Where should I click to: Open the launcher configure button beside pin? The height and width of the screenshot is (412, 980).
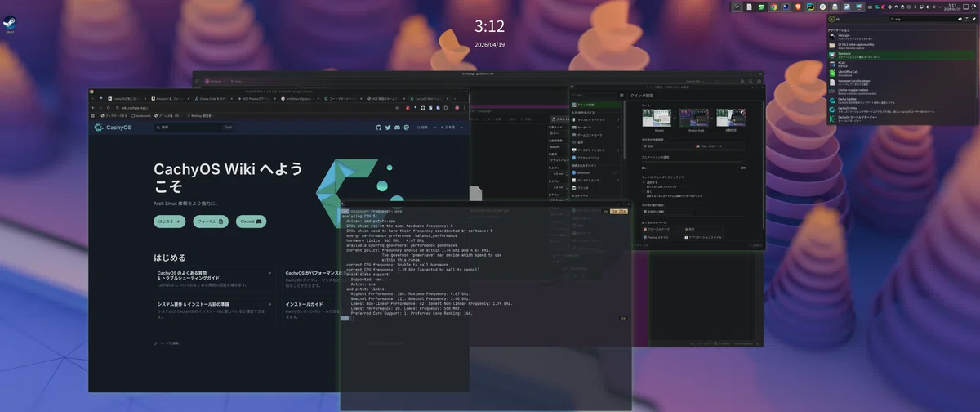(x=967, y=19)
